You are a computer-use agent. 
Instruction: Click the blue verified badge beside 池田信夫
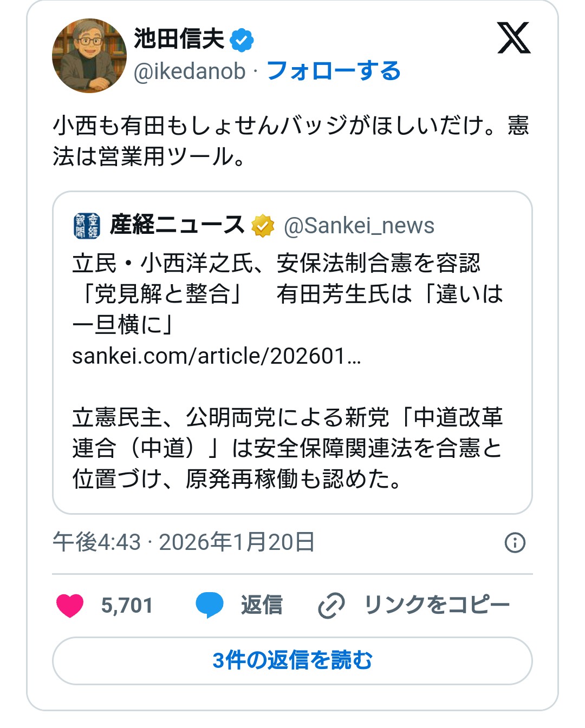coord(242,40)
